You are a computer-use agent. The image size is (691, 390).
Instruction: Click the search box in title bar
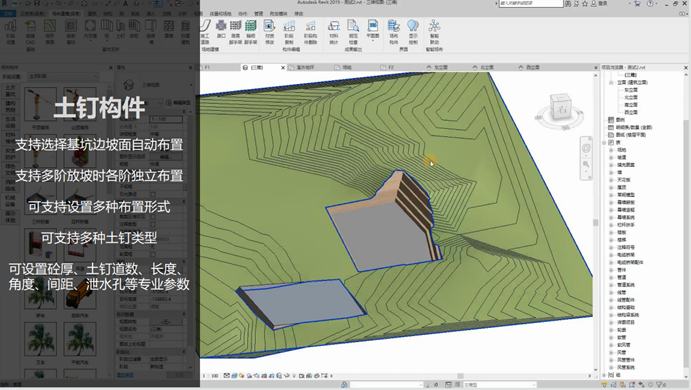(531, 3)
